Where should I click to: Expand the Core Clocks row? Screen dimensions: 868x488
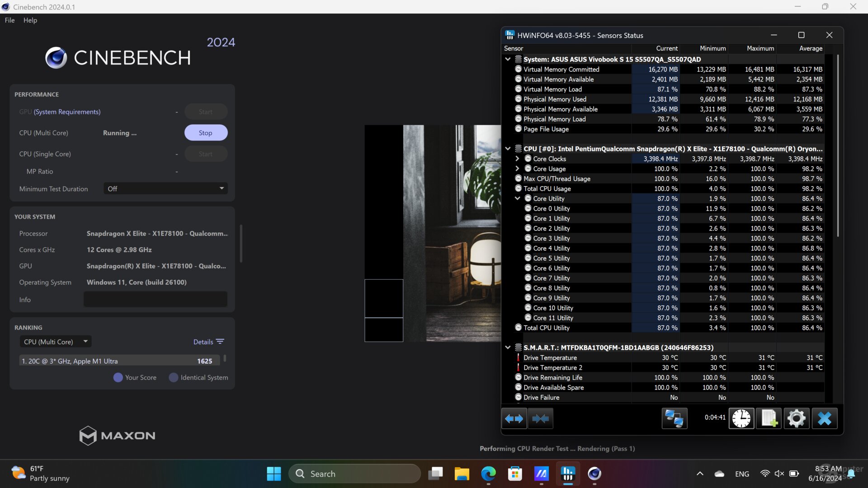(x=517, y=159)
